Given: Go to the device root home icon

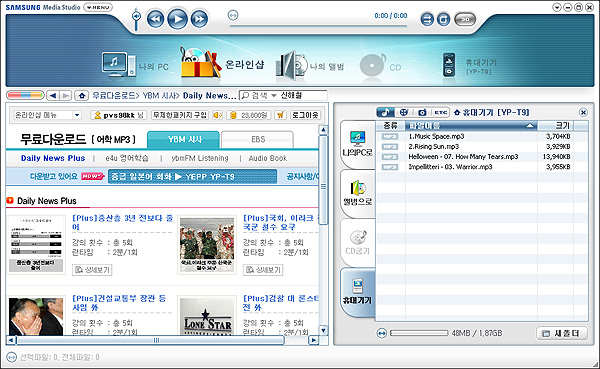Looking at the screenshot, I should tap(457, 113).
